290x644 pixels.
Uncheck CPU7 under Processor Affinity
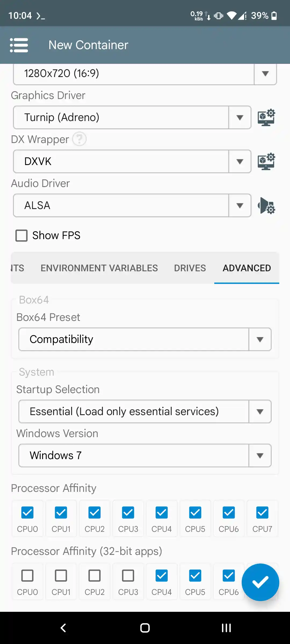point(262,513)
